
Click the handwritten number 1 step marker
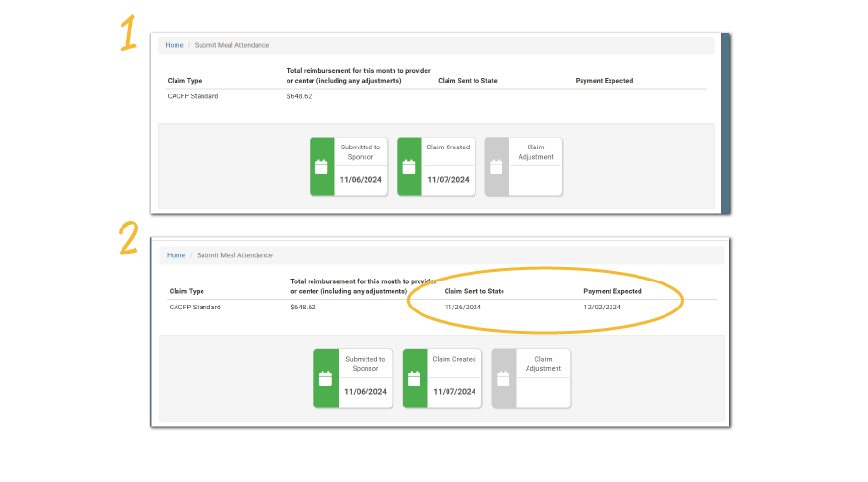click(x=128, y=33)
